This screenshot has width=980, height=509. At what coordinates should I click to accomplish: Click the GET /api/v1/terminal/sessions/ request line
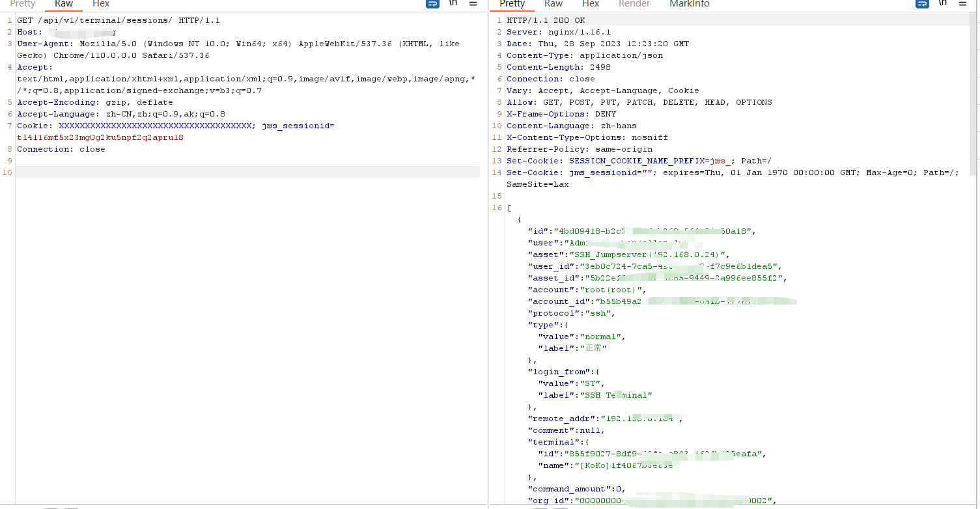point(119,20)
